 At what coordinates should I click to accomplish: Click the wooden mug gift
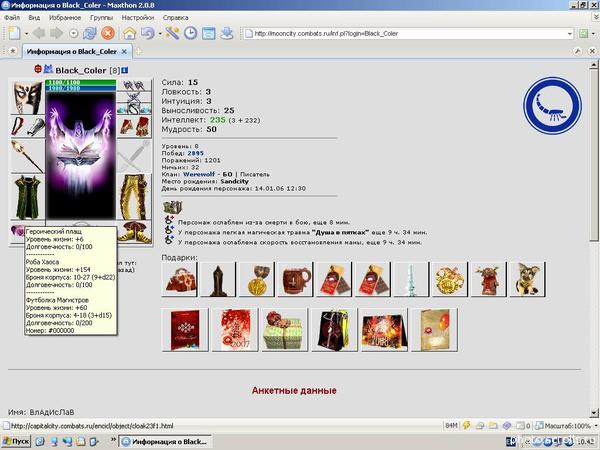click(x=295, y=279)
